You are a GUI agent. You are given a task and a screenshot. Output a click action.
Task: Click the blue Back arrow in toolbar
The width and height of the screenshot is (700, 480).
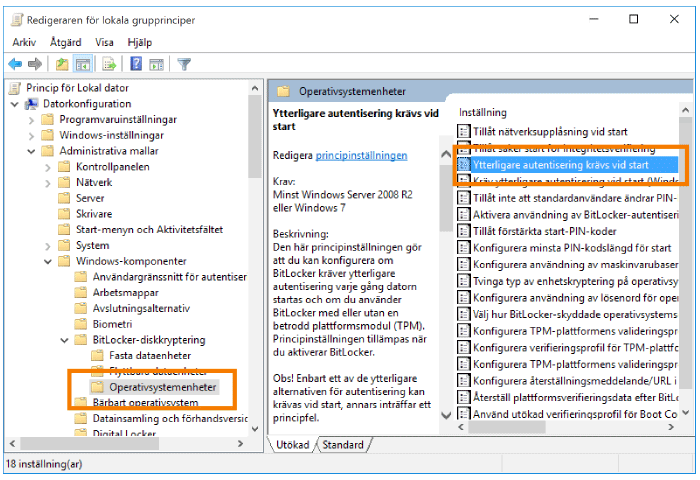pos(15,64)
